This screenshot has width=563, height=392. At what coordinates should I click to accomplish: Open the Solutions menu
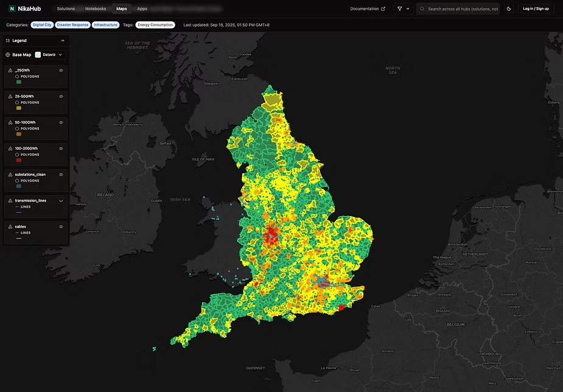(66, 9)
